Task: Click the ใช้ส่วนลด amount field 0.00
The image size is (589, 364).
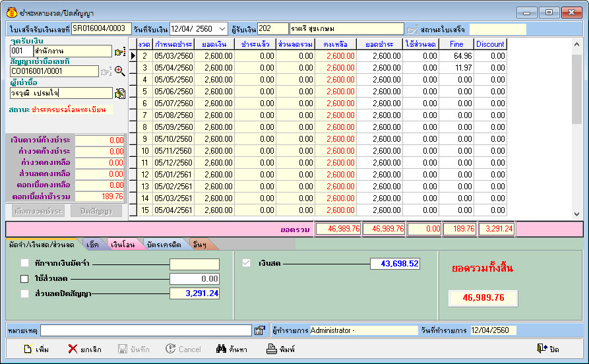Action: pyautogui.click(x=194, y=279)
